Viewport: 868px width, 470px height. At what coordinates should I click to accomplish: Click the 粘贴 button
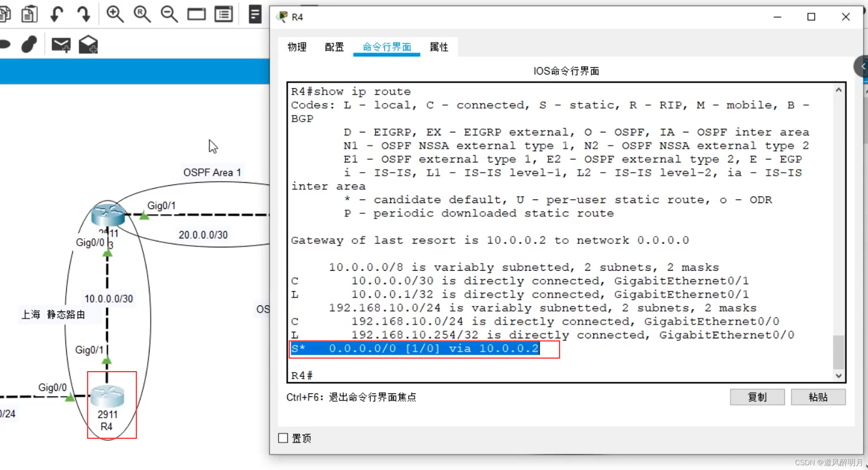[x=818, y=397]
